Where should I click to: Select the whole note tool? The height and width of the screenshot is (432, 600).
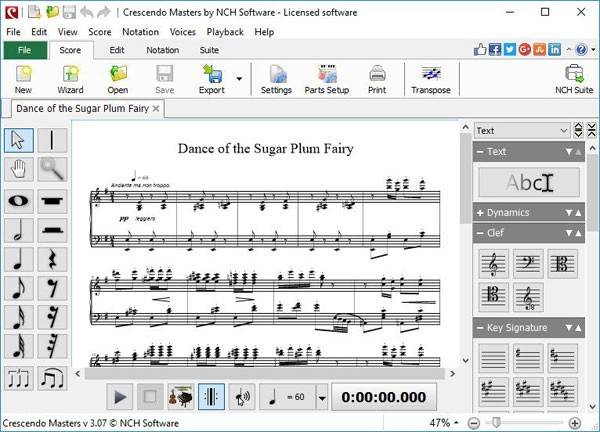click(x=19, y=201)
